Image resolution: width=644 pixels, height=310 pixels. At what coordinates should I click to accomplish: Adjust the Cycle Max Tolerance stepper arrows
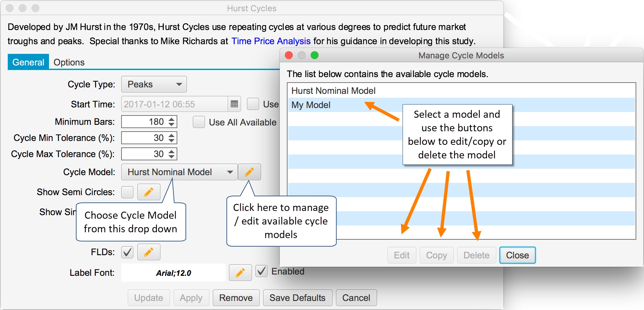[171, 154]
